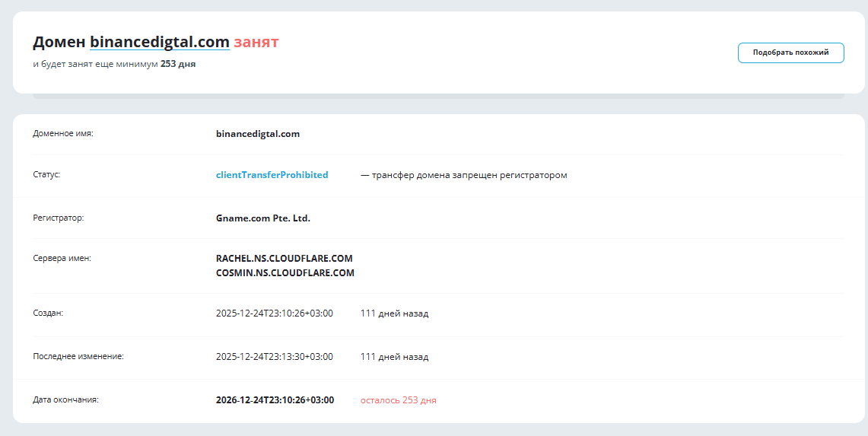Viewport: 868px width, 436px height.
Task: Click '111 дней назад' in the 'Создан' row
Action: [394, 313]
